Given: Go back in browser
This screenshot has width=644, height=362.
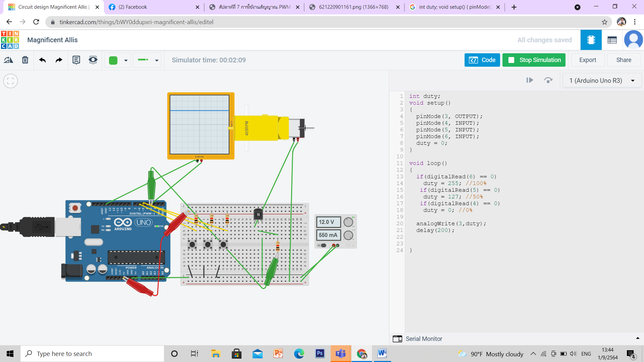Looking at the screenshot, I should point(9,22).
